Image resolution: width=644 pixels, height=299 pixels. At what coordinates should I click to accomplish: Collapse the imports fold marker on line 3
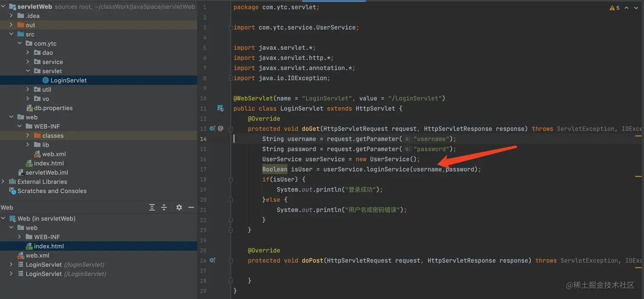(x=230, y=27)
